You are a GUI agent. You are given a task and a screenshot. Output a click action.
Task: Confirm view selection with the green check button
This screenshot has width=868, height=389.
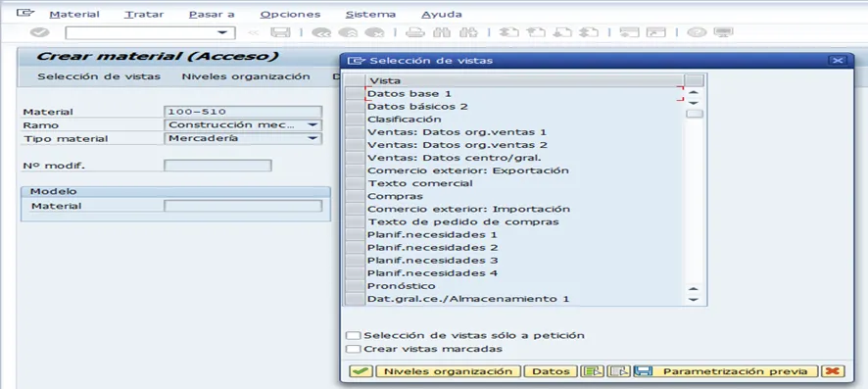(361, 371)
